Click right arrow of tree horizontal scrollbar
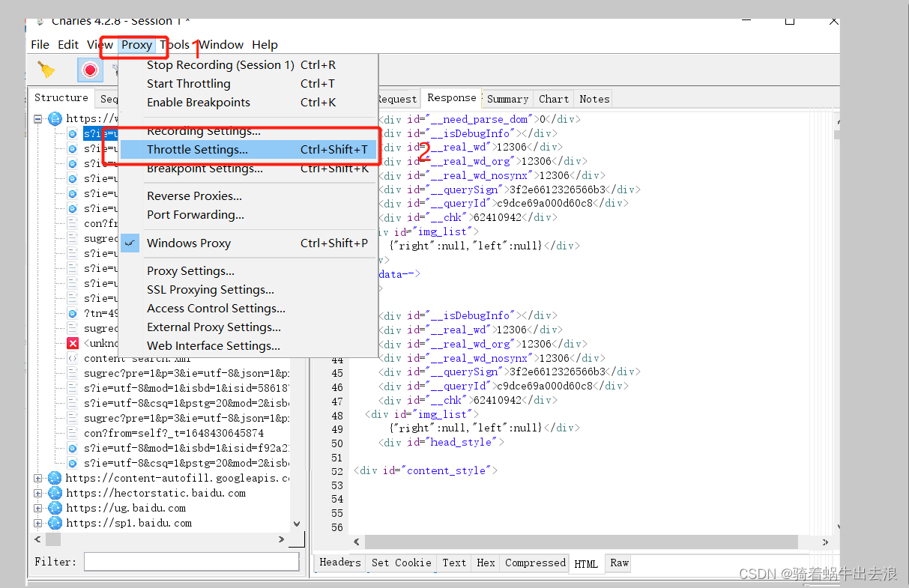Image resolution: width=909 pixels, height=588 pixels. (x=282, y=539)
